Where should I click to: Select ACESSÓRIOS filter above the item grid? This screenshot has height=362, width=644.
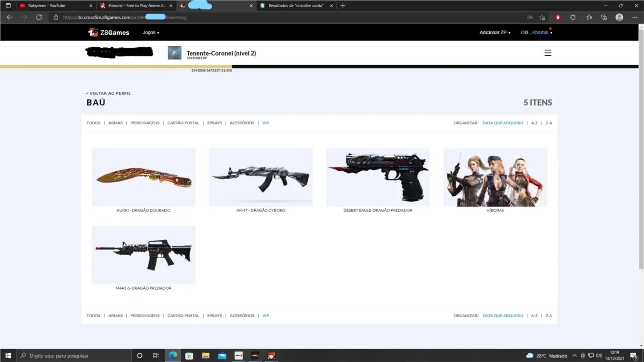coord(242,123)
